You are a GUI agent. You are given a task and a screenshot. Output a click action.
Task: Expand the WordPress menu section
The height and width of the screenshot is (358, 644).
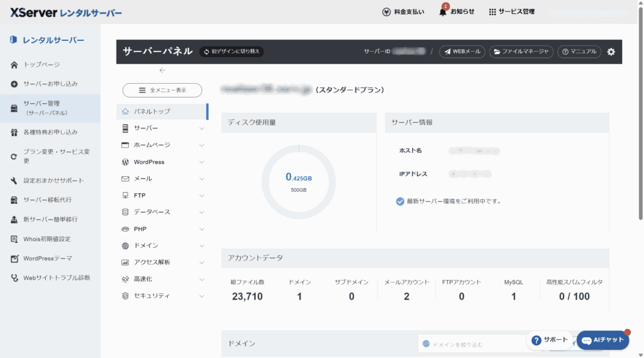pyautogui.click(x=162, y=162)
